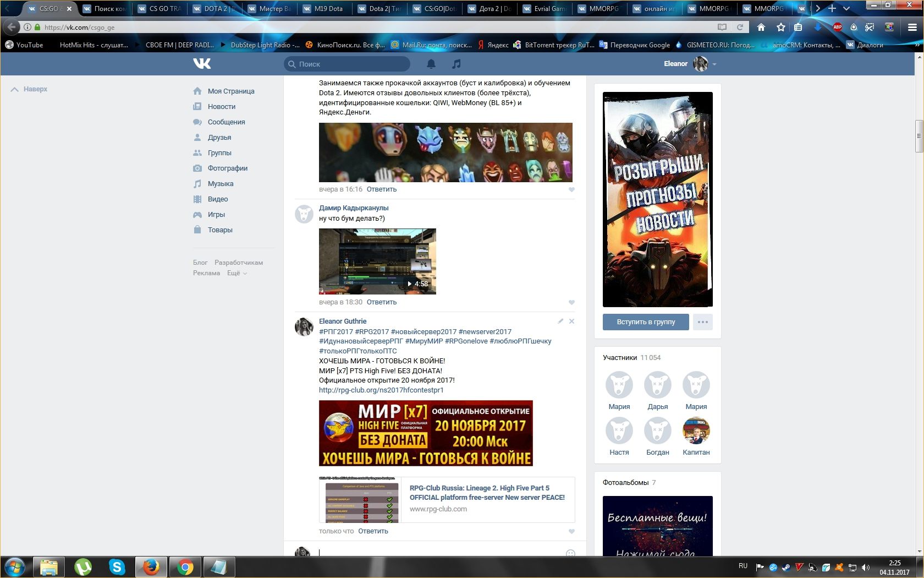The height and width of the screenshot is (578, 924).
Task: Click Вступить в группу button
Action: (646, 322)
